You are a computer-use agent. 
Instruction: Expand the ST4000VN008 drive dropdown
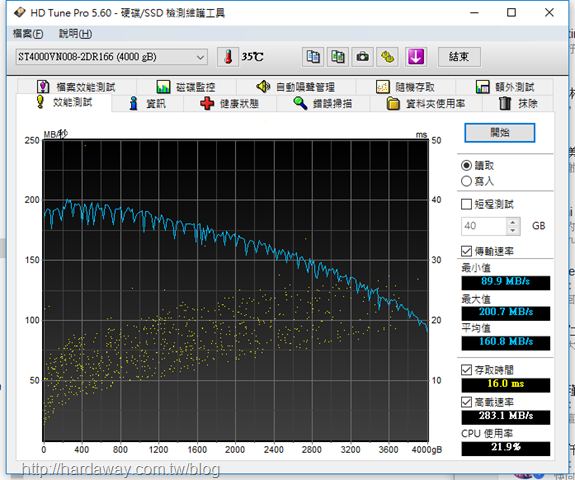(111, 57)
